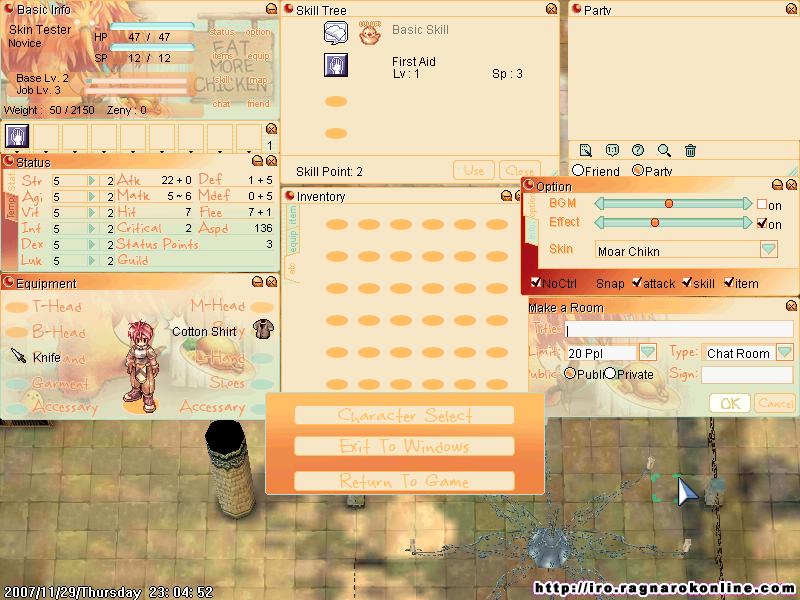Enable BGM with its on checkbox
The image size is (800, 600).
[762, 204]
